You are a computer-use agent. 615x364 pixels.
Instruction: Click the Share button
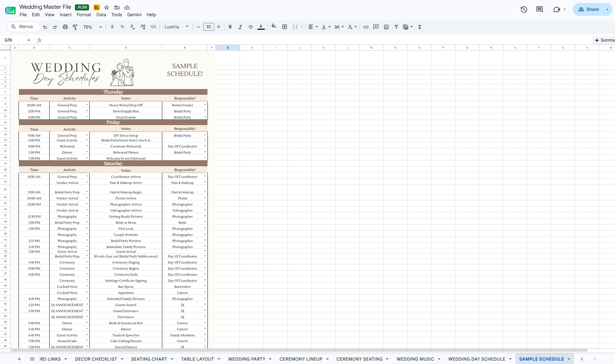coord(588,9)
